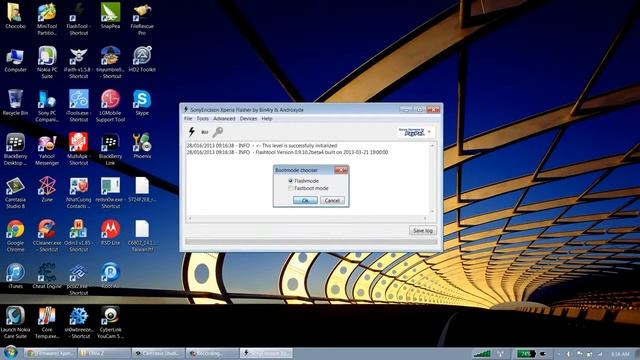
Task: Open Zune desktop icon
Action: click(47, 190)
